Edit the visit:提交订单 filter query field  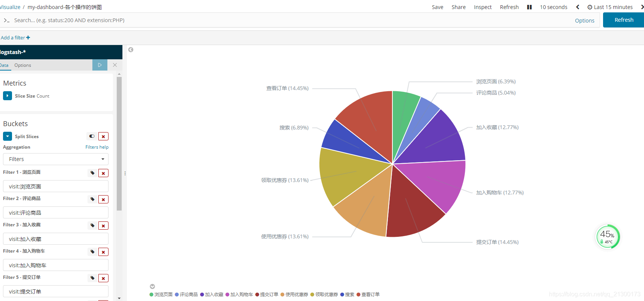56,291
